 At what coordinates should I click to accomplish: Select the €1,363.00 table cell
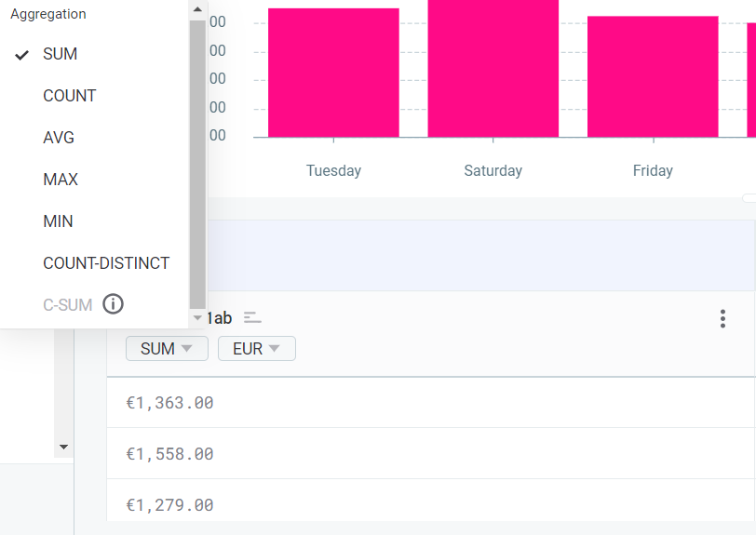[170, 403]
